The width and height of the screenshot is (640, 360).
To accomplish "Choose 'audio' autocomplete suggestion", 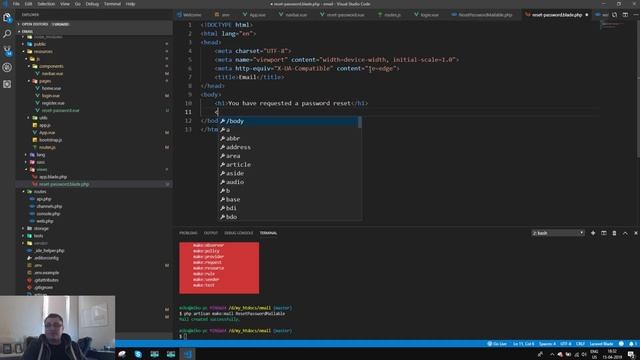I will (288, 182).
